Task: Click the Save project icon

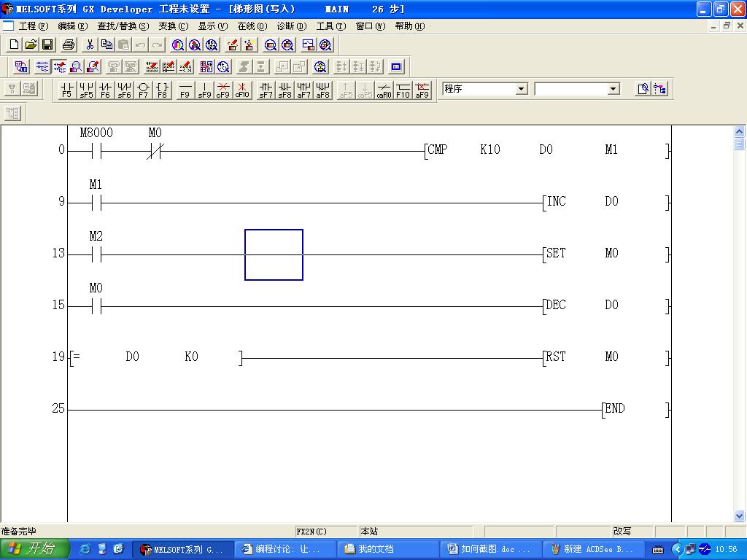Action: (x=47, y=45)
